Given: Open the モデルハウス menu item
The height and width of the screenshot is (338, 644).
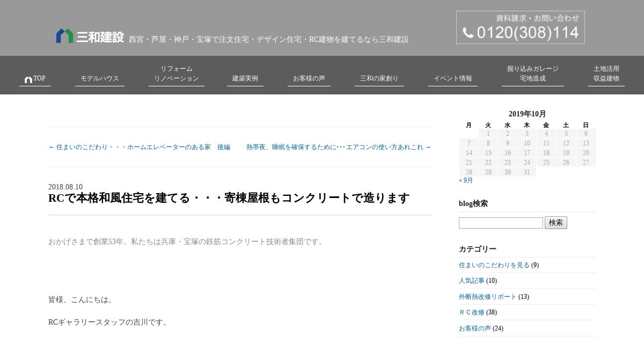Looking at the screenshot, I should pyautogui.click(x=100, y=78).
